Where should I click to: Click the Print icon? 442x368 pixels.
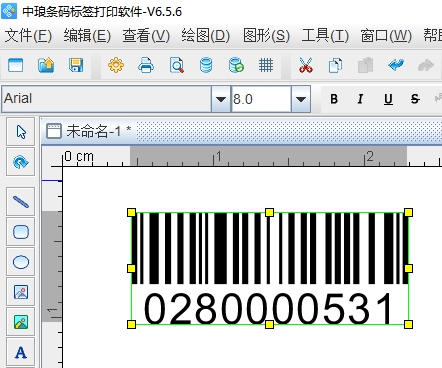146,65
